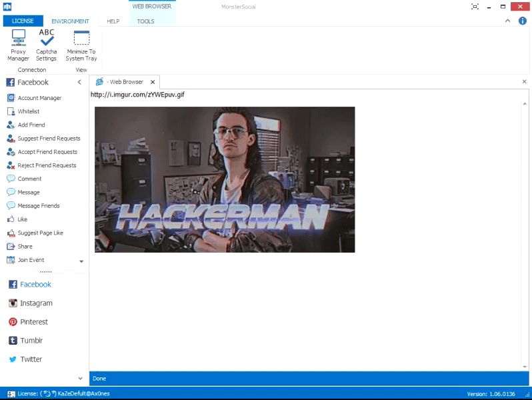Open the Suggest Page Like task
This screenshot has width=532, height=400.
35,233
